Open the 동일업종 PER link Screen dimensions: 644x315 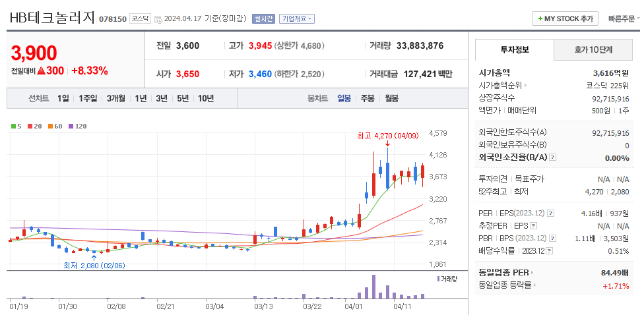(503, 272)
